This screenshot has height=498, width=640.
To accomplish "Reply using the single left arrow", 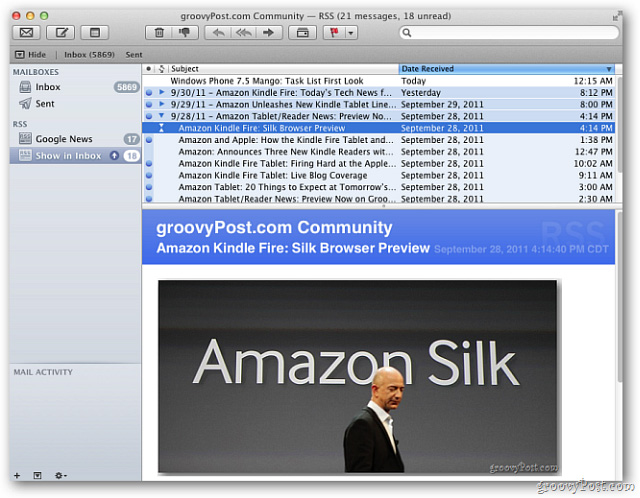I will [x=218, y=32].
